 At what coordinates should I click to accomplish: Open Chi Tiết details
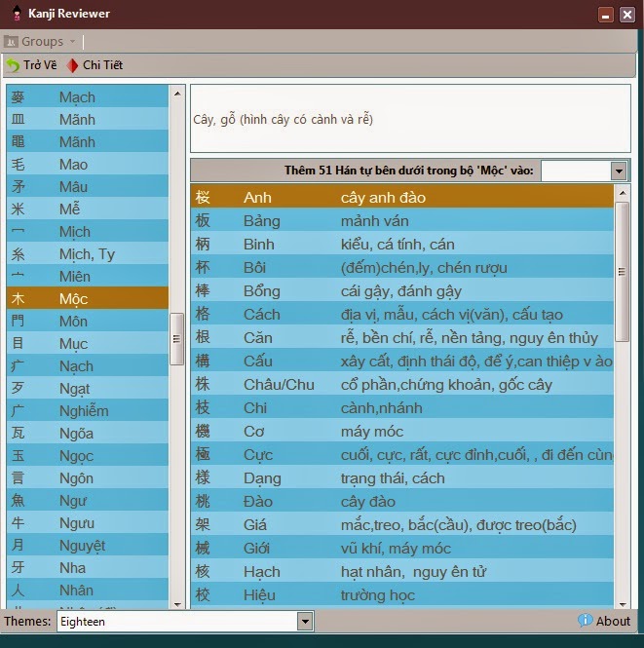click(x=95, y=65)
